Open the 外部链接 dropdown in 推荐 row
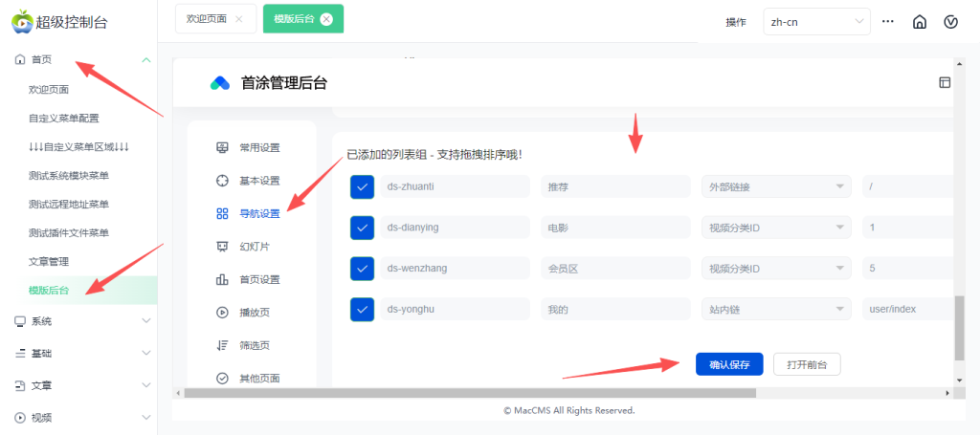Image resolution: width=980 pixels, height=435 pixels. (776, 186)
